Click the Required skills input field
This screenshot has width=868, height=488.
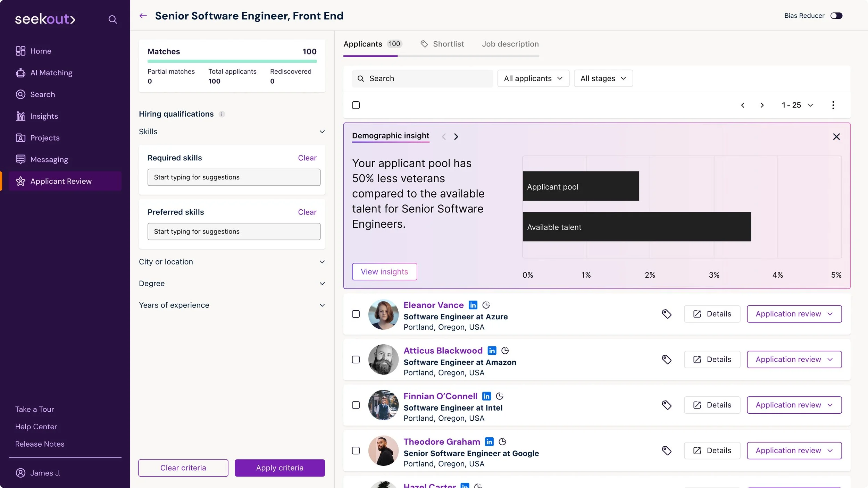pyautogui.click(x=234, y=177)
